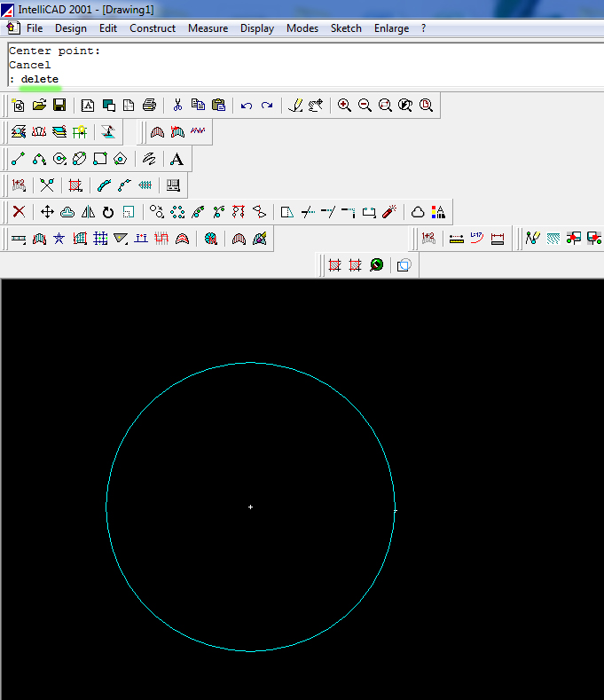The height and width of the screenshot is (700, 604).
Task: Open the Sketch menu
Action: (346, 28)
